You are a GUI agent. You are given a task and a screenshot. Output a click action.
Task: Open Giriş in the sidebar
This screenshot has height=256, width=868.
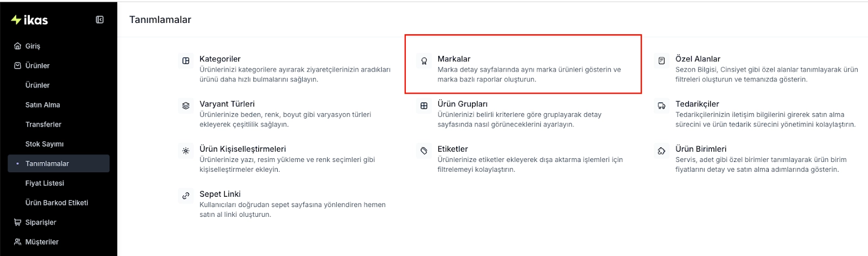coord(33,46)
